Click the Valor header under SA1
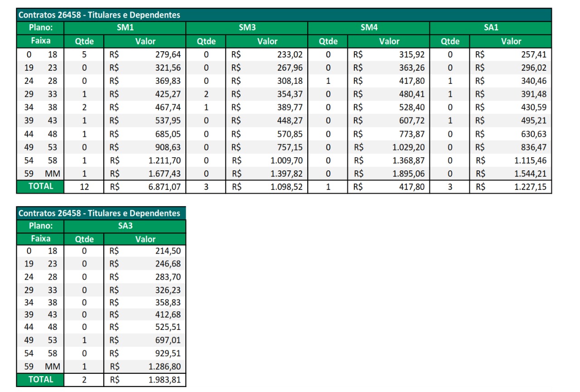Image resolution: width=580 pixels, height=392 pixels. 511,41
